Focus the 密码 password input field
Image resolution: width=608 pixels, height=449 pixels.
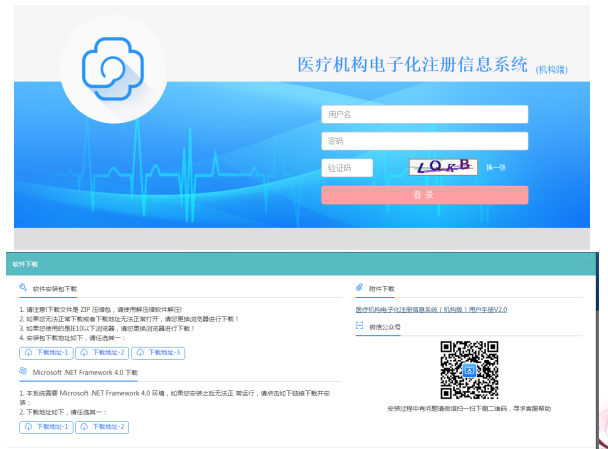(424, 141)
